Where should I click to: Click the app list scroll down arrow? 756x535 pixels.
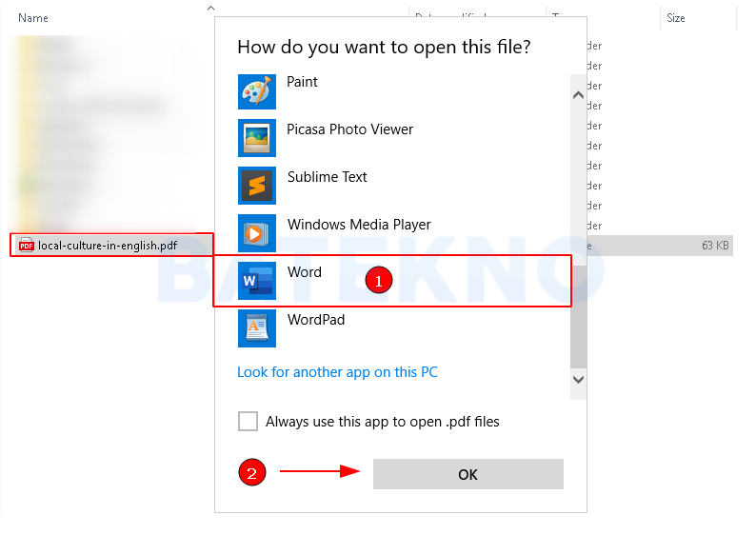click(x=579, y=379)
